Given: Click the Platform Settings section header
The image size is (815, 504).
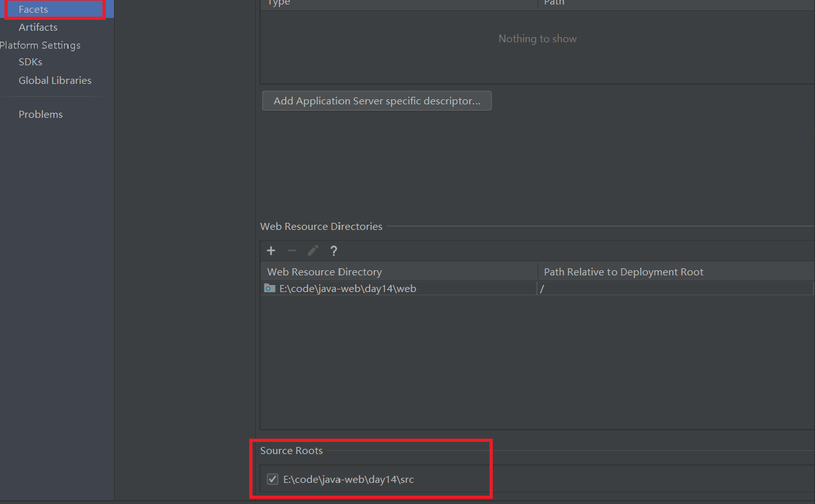Looking at the screenshot, I should point(40,45).
